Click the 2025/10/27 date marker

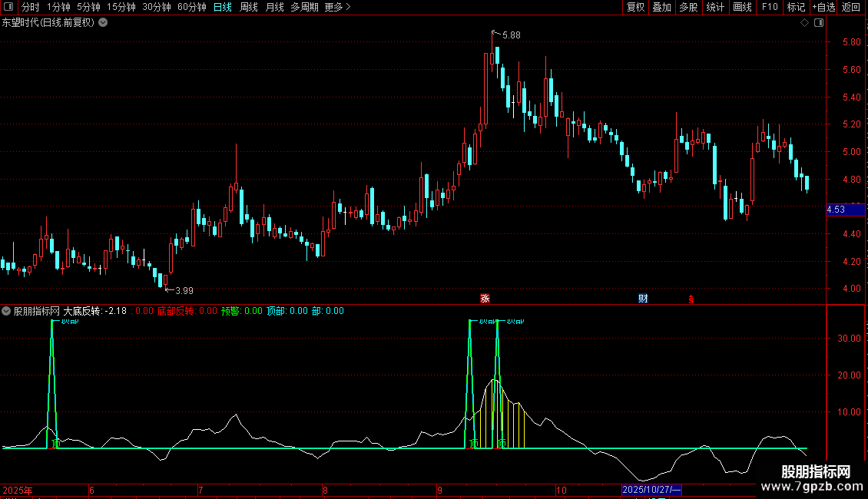click(651, 490)
